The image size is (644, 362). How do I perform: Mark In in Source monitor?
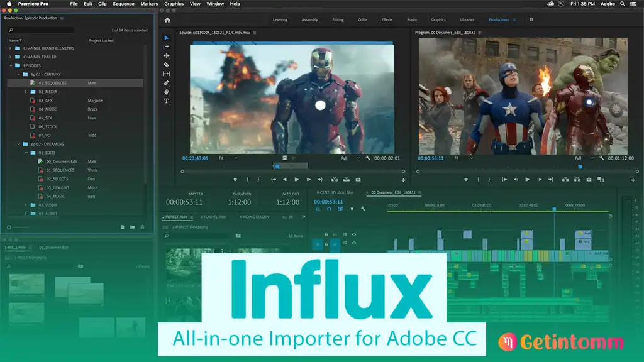(x=248, y=179)
